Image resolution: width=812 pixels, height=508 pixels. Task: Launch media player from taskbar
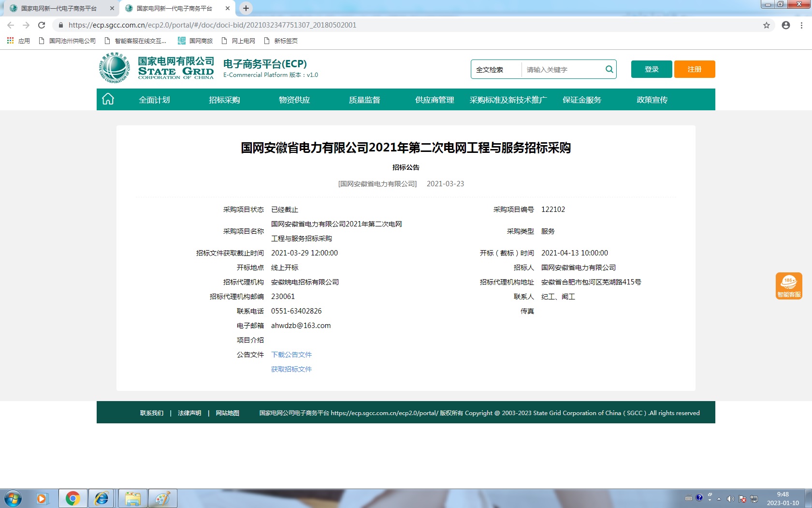point(42,498)
